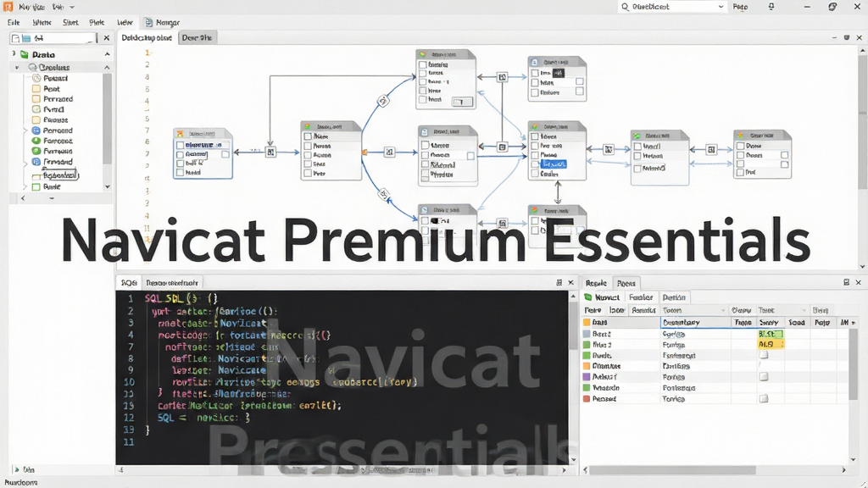Click the vertical double-arrow connector above the bottom-right table
Viewport: 868px width, 488px height.
[558, 192]
